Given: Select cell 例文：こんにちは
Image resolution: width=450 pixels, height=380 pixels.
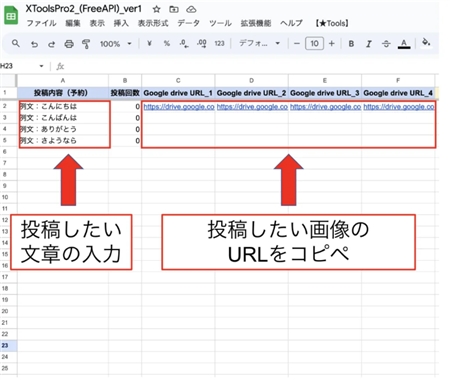Looking at the screenshot, I should click(x=63, y=106).
